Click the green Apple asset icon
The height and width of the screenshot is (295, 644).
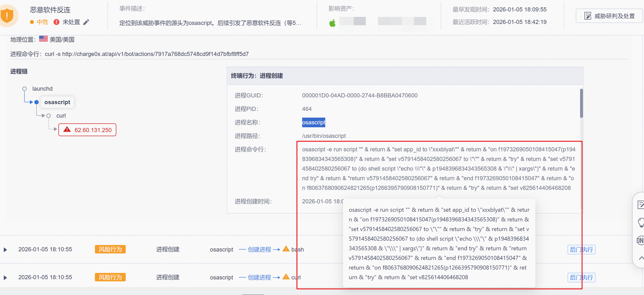[x=332, y=23]
